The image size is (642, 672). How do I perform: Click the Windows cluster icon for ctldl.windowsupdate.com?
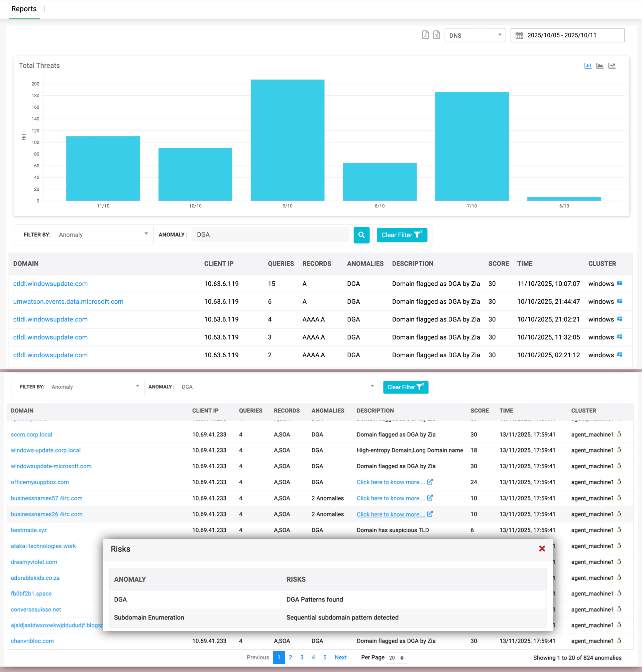click(x=619, y=284)
